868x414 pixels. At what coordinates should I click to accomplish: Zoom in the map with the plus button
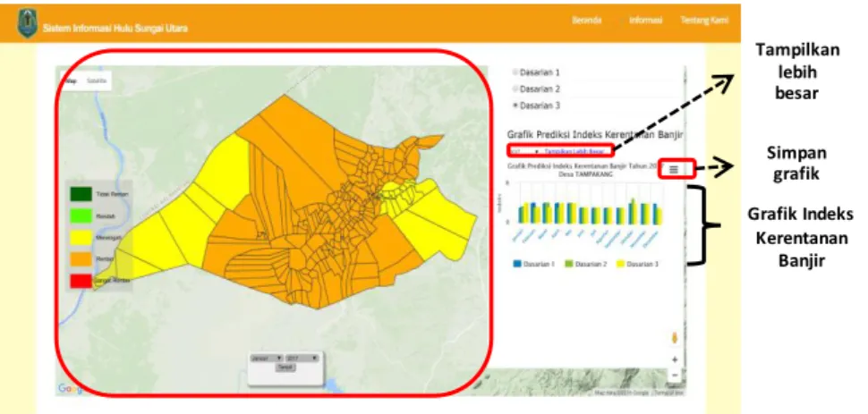coord(674,359)
